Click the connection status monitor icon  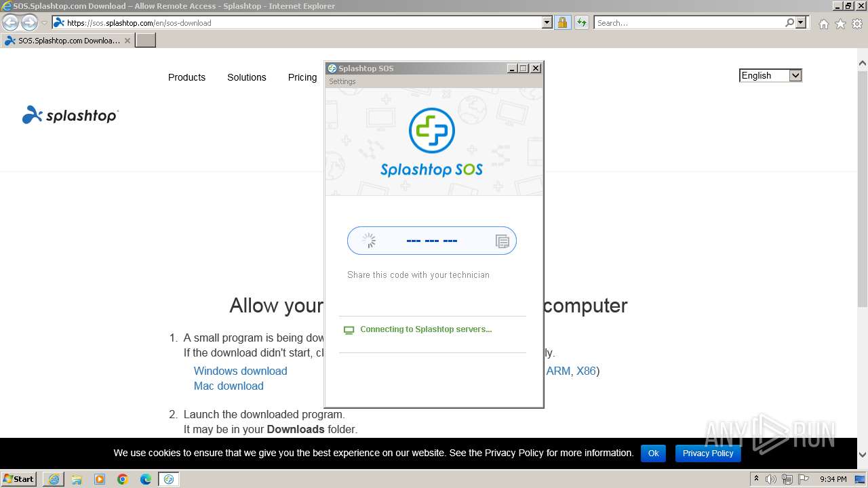point(349,330)
